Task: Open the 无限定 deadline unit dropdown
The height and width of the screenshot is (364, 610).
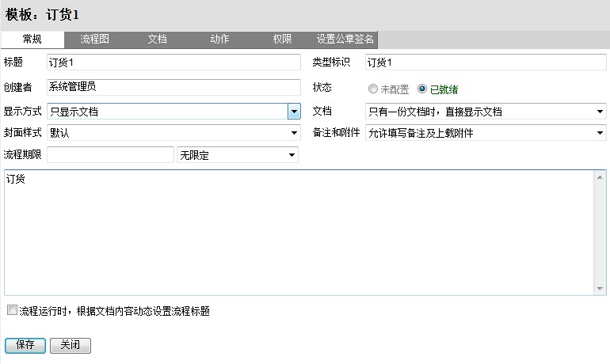Action: [292, 155]
